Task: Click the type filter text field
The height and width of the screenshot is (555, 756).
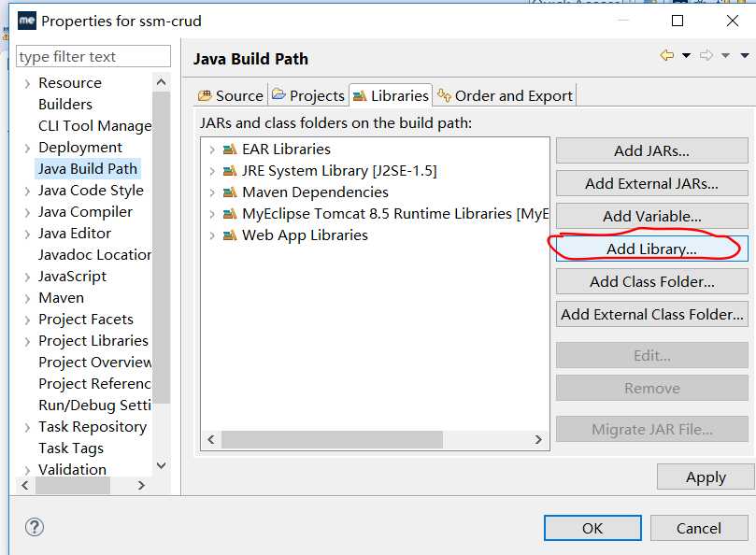Action: 93,56
